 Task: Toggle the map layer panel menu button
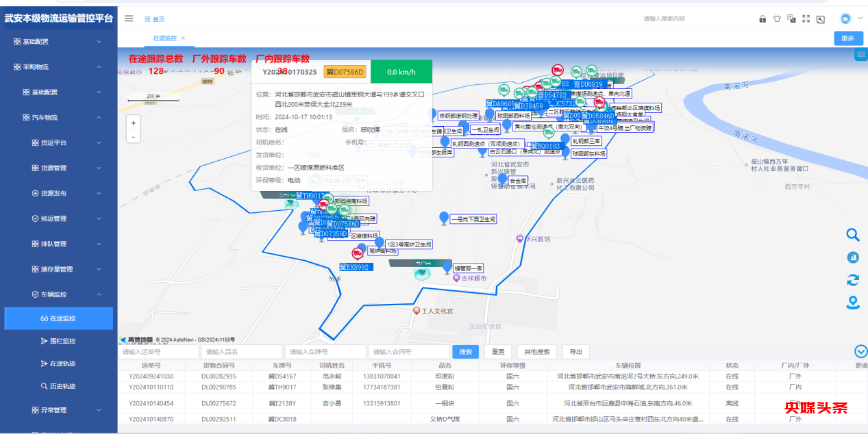click(x=860, y=55)
